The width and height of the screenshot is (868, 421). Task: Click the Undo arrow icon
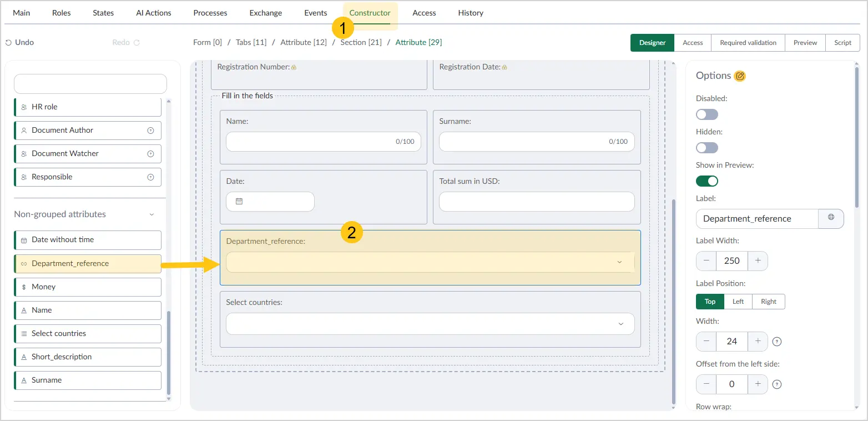8,43
